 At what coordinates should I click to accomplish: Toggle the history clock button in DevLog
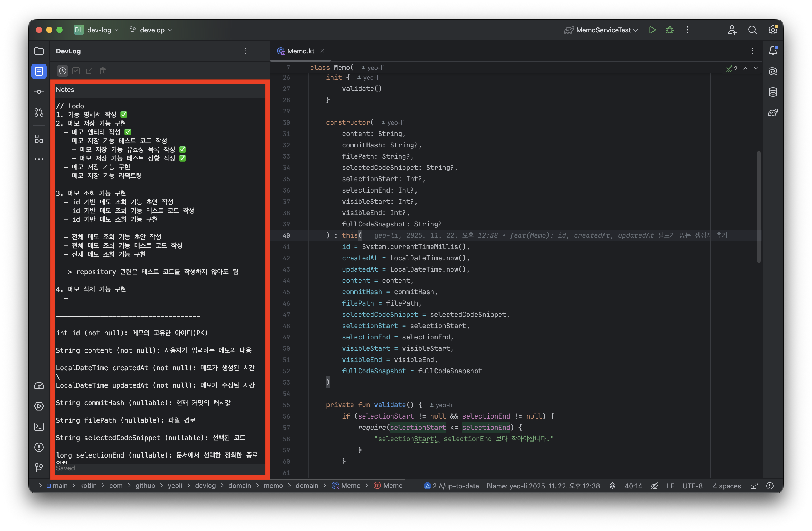click(x=62, y=71)
